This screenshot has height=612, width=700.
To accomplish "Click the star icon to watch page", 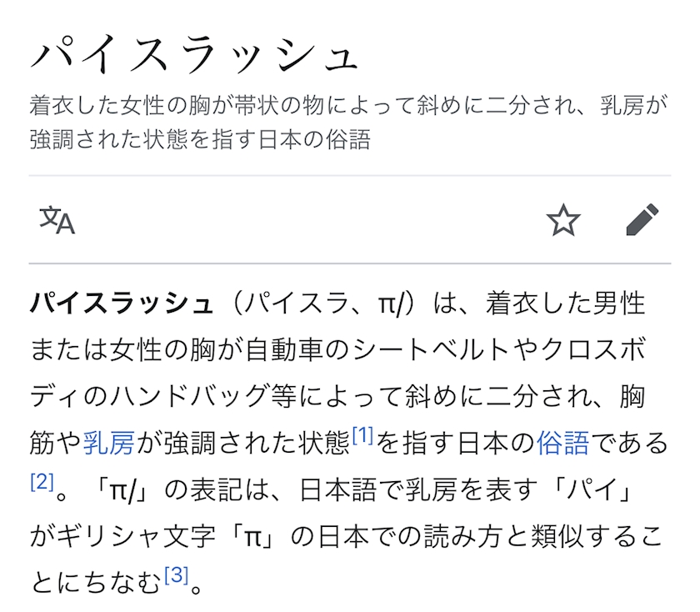I will click(x=563, y=220).
